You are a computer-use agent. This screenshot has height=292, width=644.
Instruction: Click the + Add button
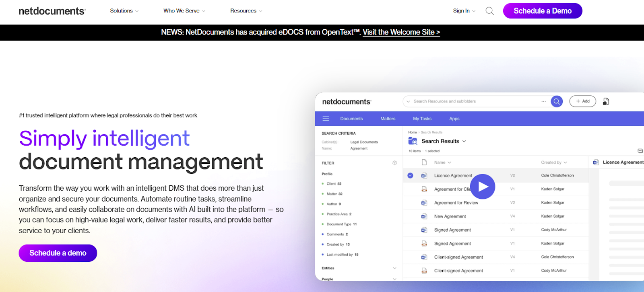(582, 101)
